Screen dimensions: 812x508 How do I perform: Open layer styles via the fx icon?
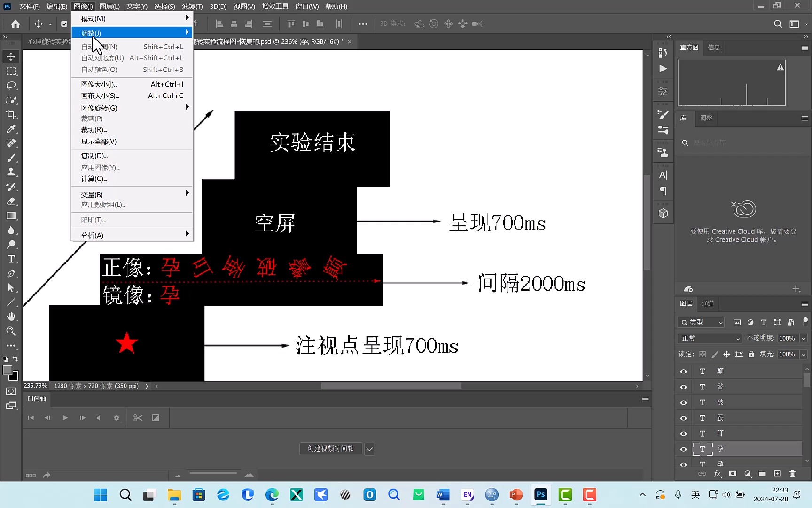(x=718, y=474)
